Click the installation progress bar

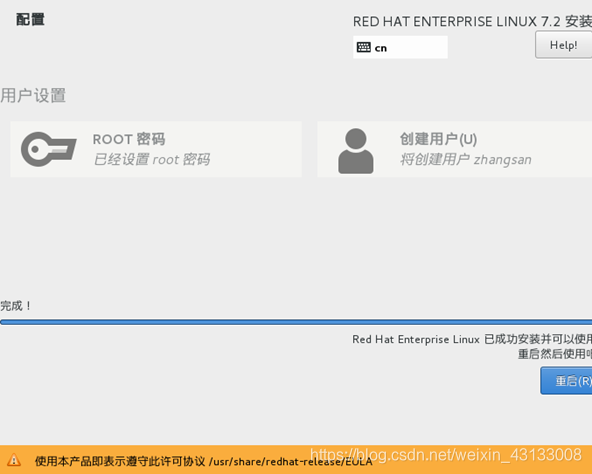(296, 322)
